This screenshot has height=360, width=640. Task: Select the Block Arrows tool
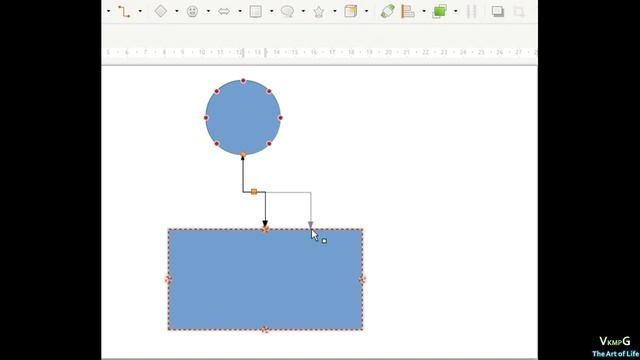[224, 11]
